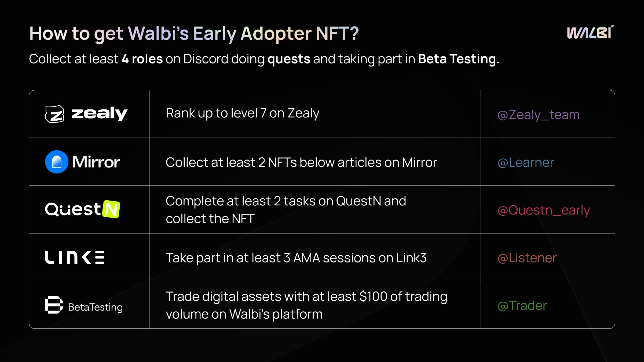Click the green @Trader role mention
The width and height of the screenshot is (644, 362).
point(522,306)
